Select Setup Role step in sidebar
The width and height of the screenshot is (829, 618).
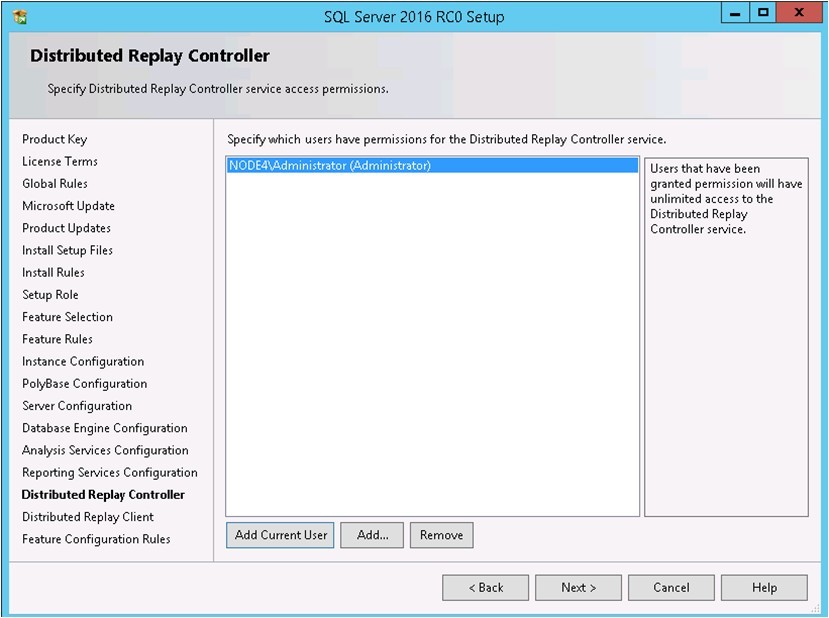point(50,294)
